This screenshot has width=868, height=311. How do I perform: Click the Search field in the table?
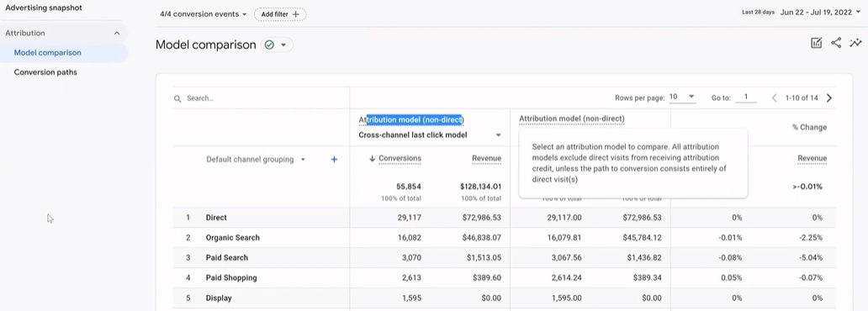pyautogui.click(x=260, y=98)
